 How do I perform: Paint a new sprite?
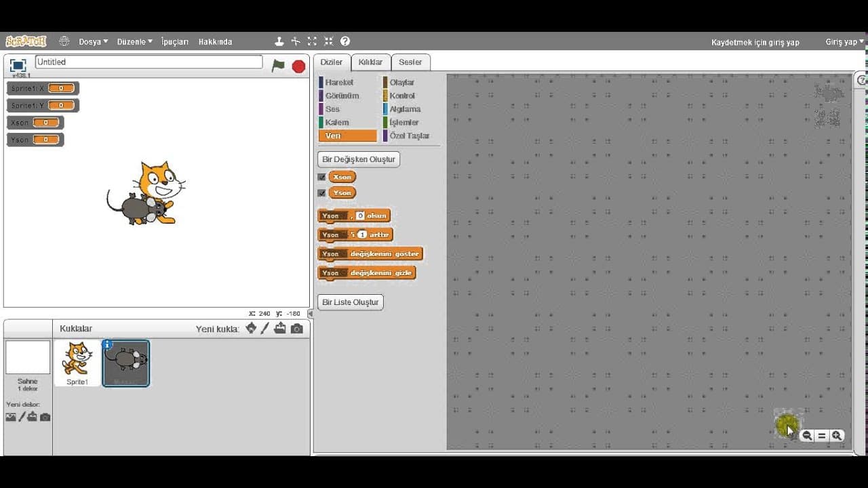(x=265, y=328)
